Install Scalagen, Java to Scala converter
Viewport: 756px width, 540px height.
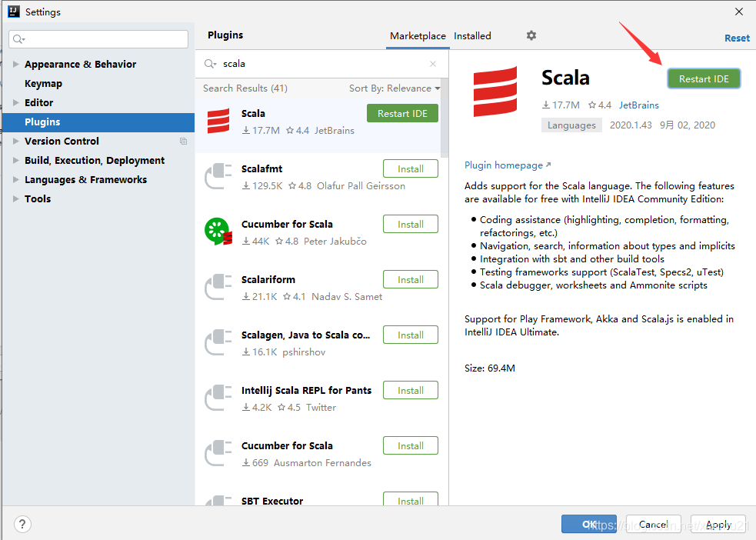tap(411, 335)
